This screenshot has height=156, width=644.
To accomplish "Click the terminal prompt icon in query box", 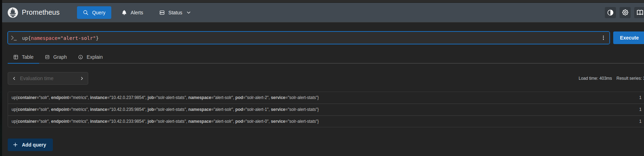I will pos(14,38).
